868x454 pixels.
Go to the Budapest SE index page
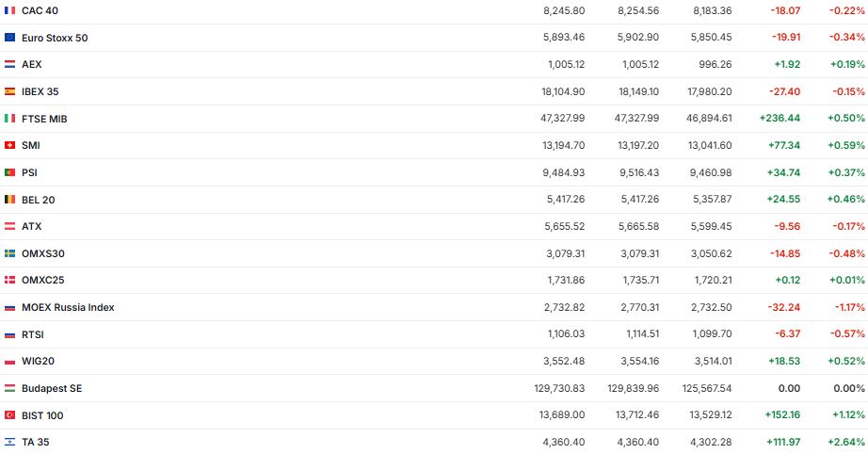coord(52,388)
